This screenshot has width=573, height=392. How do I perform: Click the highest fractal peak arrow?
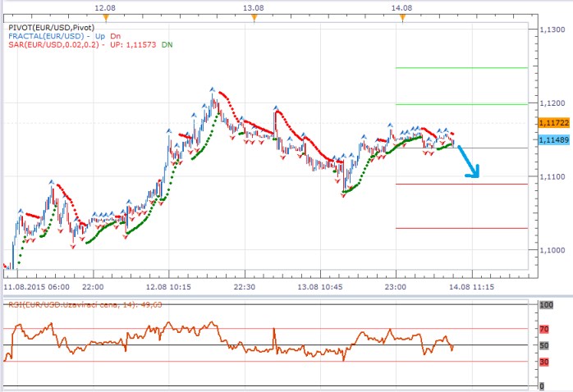pos(213,88)
